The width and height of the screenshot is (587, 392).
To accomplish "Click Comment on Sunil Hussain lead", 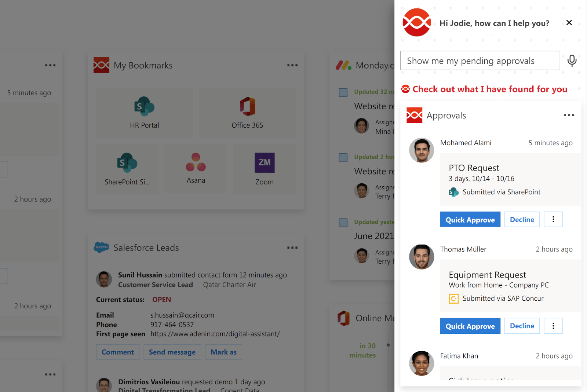I will [x=117, y=352].
